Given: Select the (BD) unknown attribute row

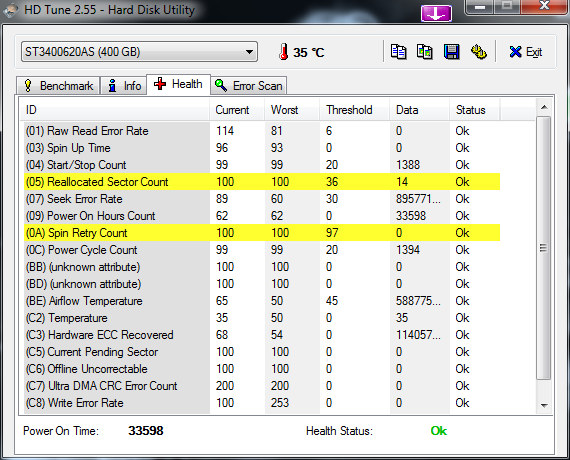Looking at the screenshot, I should [x=262, y=284].
